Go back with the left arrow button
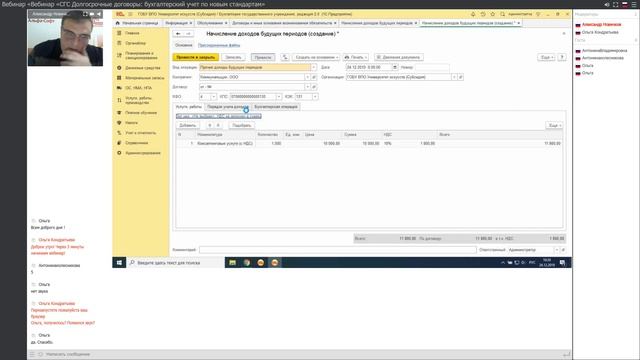This screenshot has height=360, width=640. [178, 34]
